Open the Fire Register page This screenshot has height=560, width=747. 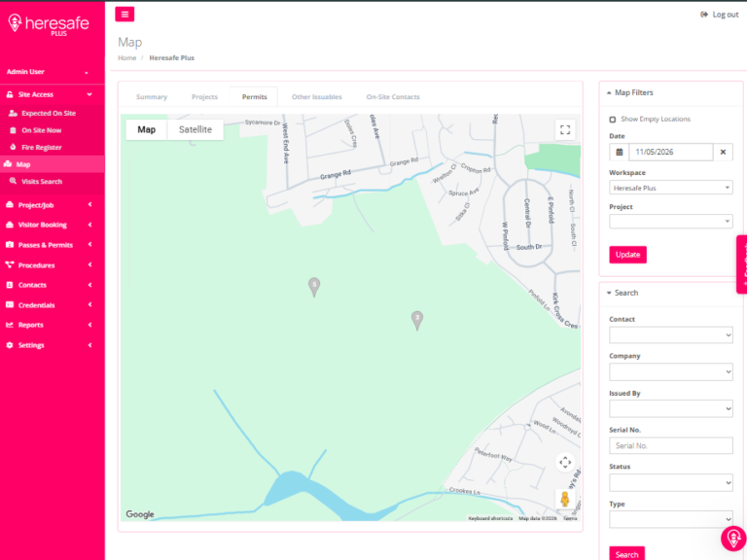[x=42, y=148]
